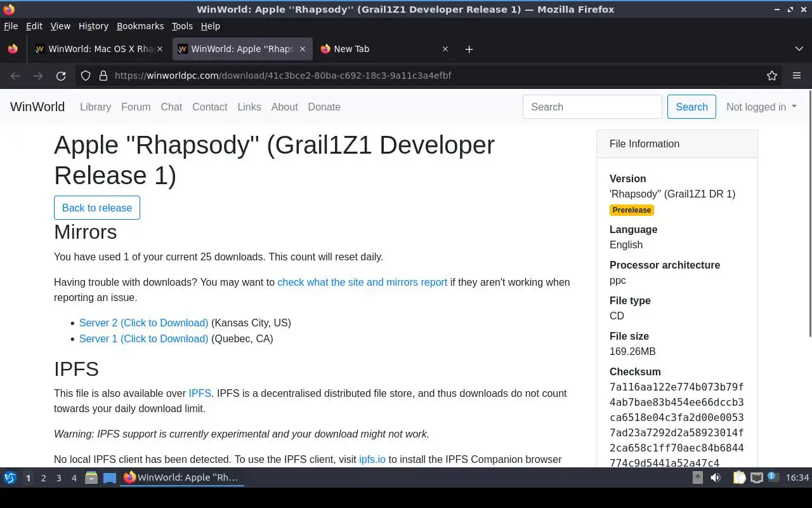Click the WinWorld brand logo link
812x508 pixels.
tap(37, 107)
